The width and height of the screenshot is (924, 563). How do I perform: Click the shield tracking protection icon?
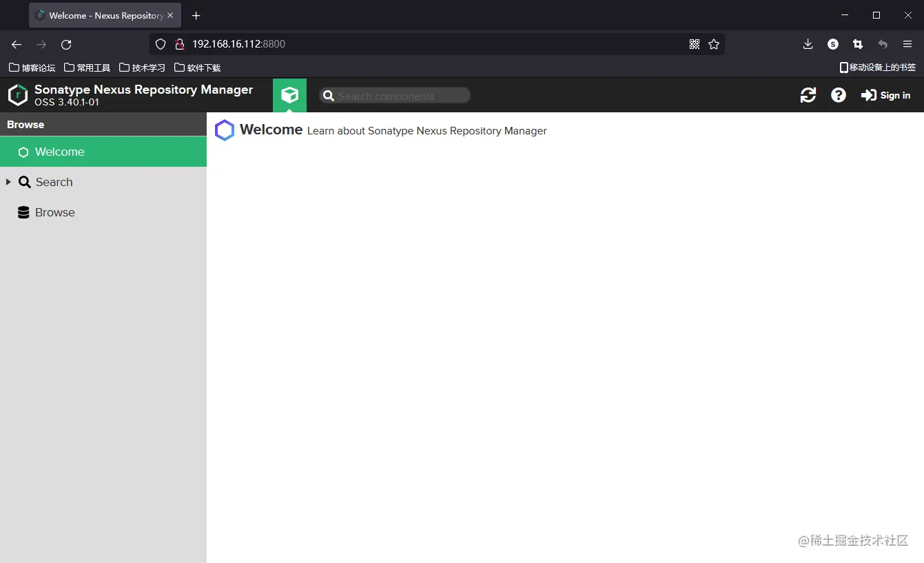pos(161,44)
